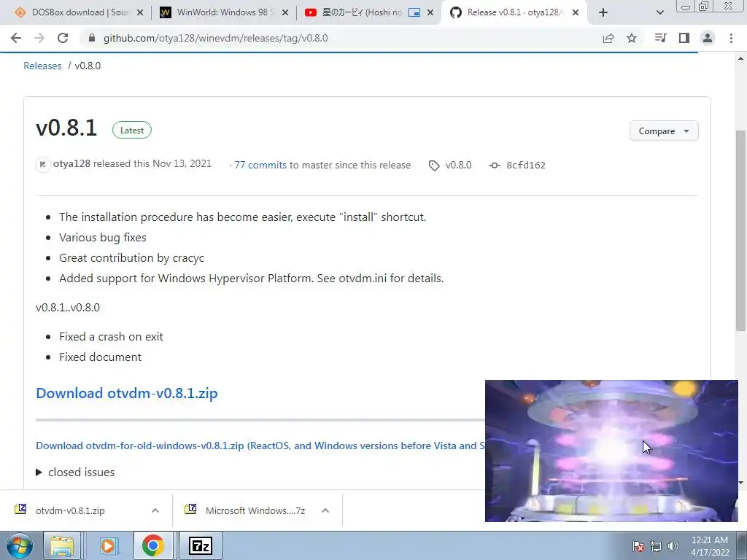Open the media control icon in toolbar

click(x=660, y=38)
